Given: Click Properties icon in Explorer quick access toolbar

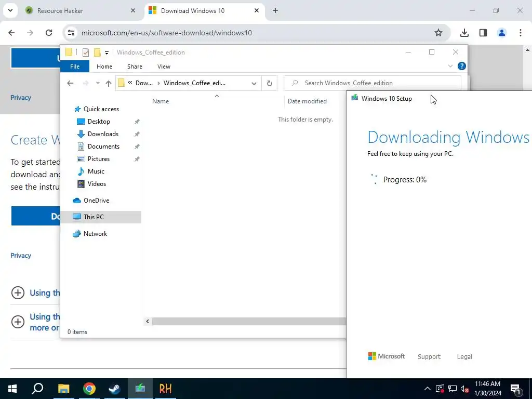Looking at the screenshot, I should (86, 52).
